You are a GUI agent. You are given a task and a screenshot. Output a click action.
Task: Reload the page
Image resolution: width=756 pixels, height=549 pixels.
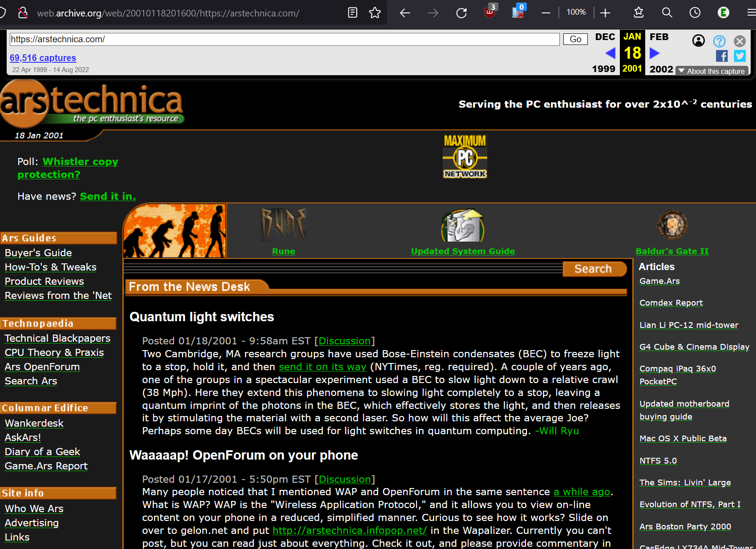(461, 13)
